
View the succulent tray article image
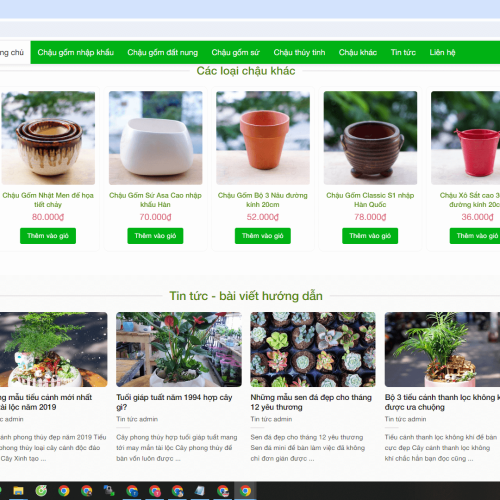point(313,349)
